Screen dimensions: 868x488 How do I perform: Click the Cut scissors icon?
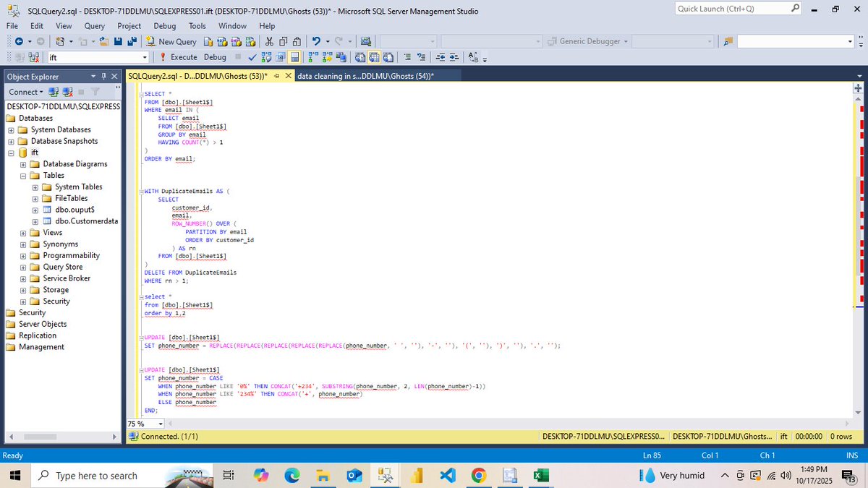[x=269, y=41]
